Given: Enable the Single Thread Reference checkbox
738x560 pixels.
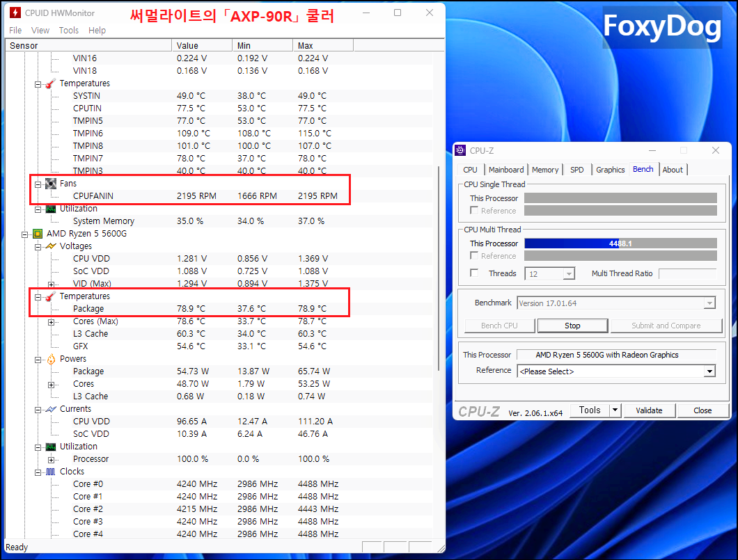Looking at the screenshot, I should (474, 210).
